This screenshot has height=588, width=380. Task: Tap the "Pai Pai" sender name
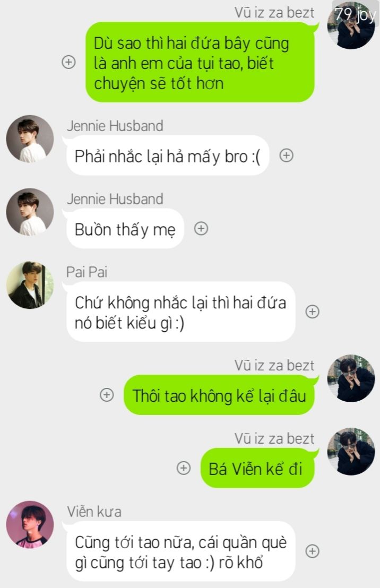tap(87, 272)
